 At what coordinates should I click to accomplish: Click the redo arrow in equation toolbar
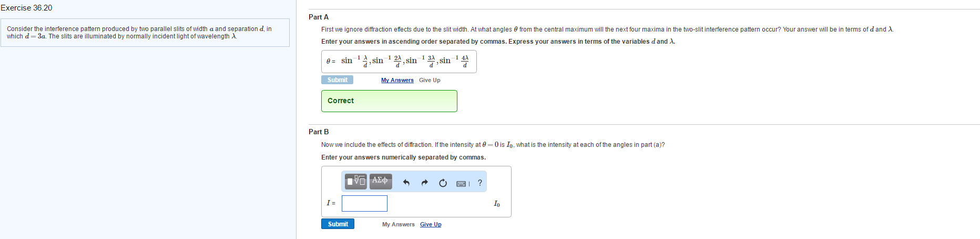pos(424,183)
